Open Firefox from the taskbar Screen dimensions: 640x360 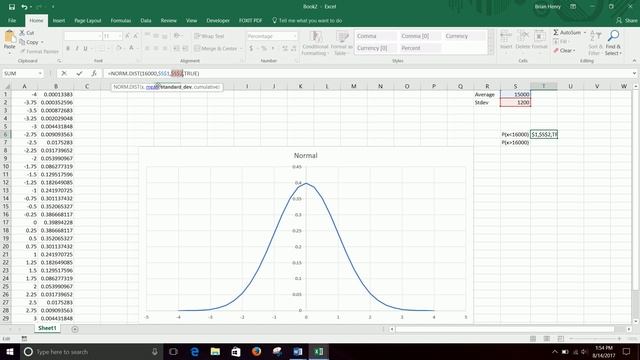(256, 351)
